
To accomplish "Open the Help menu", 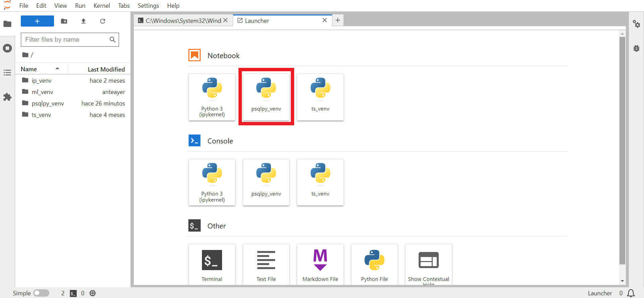I will click(x=173, y=6).
